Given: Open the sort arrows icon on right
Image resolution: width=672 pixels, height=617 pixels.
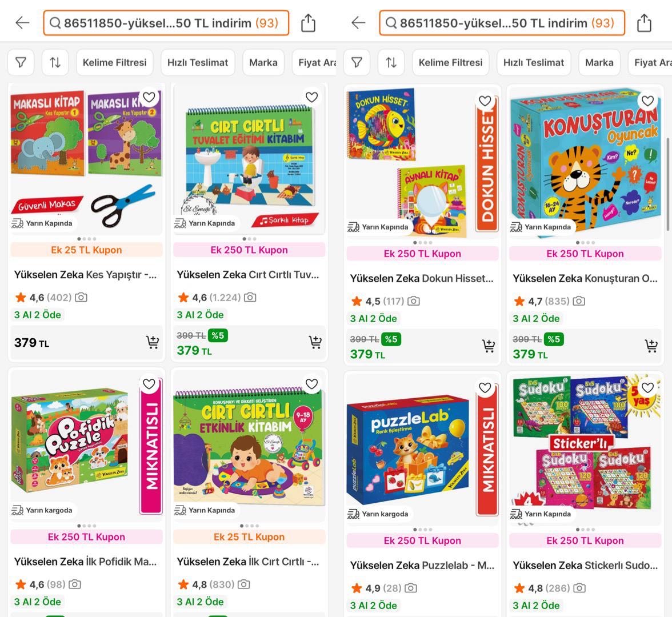Looking at the screenshot, I should 391,63.
